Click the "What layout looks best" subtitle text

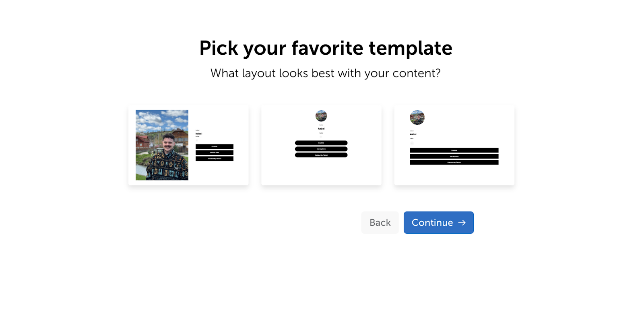[x=326, y=73]
